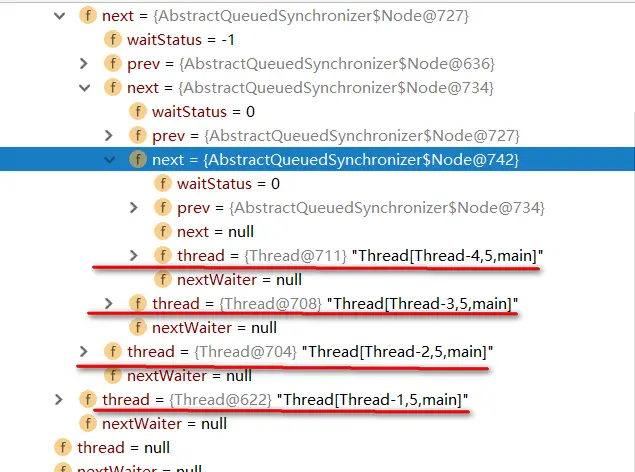Image resolution: width=635 pixels, height=472 pixels.
Task: Expand the prev Node@636 entry
Action: pyautogui.click(x=84, y=64)
